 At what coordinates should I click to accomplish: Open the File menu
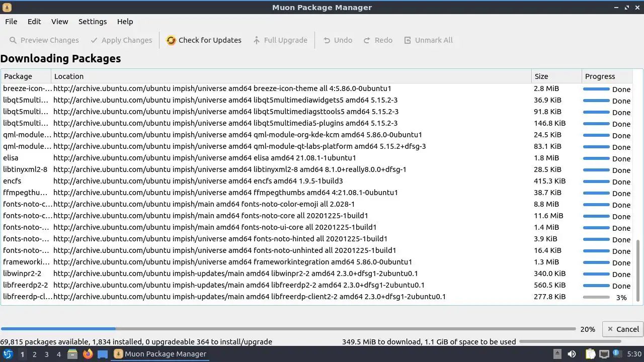pyautogui.click(x=11, y=22)
